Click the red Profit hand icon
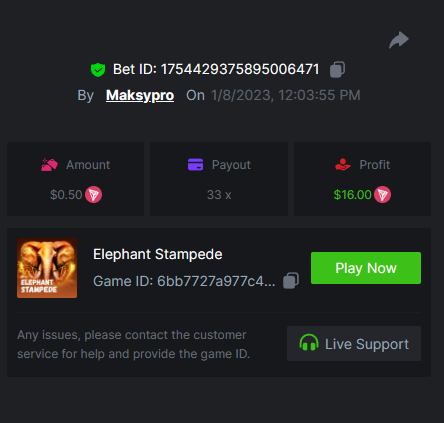 [343, 165]
